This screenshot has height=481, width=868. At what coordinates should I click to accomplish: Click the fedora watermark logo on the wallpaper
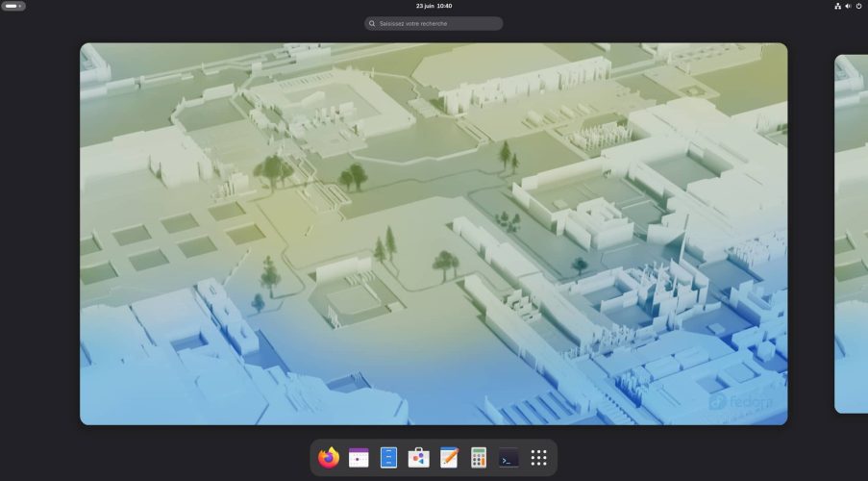point(741,402)
